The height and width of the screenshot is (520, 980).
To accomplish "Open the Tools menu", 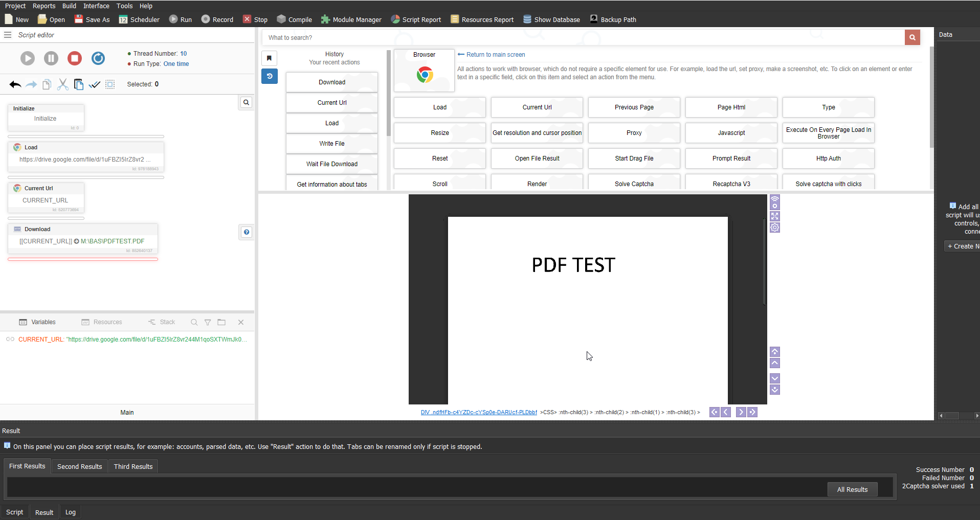I will pyautogui.click(x=124, y=6).
